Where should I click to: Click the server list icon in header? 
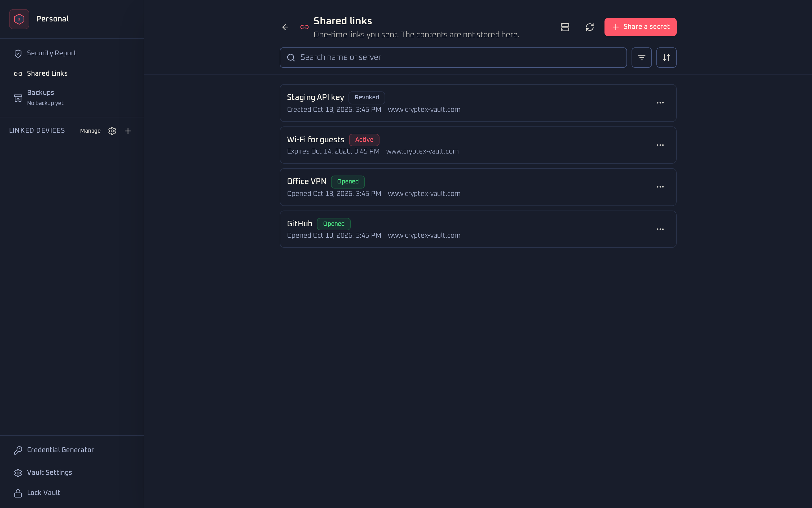point(565,27)
